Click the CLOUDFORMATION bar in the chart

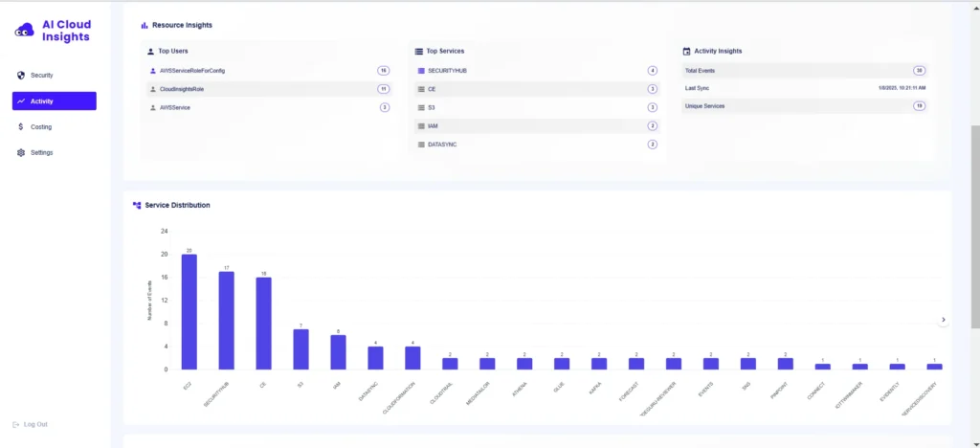pyautogui.click(x=412, y=358)
